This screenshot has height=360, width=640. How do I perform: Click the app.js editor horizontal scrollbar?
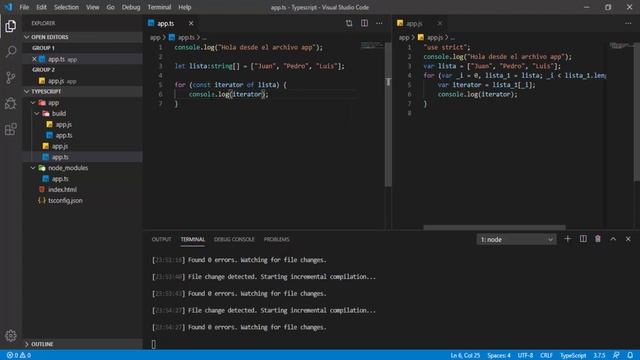click(x=494, y=227)
